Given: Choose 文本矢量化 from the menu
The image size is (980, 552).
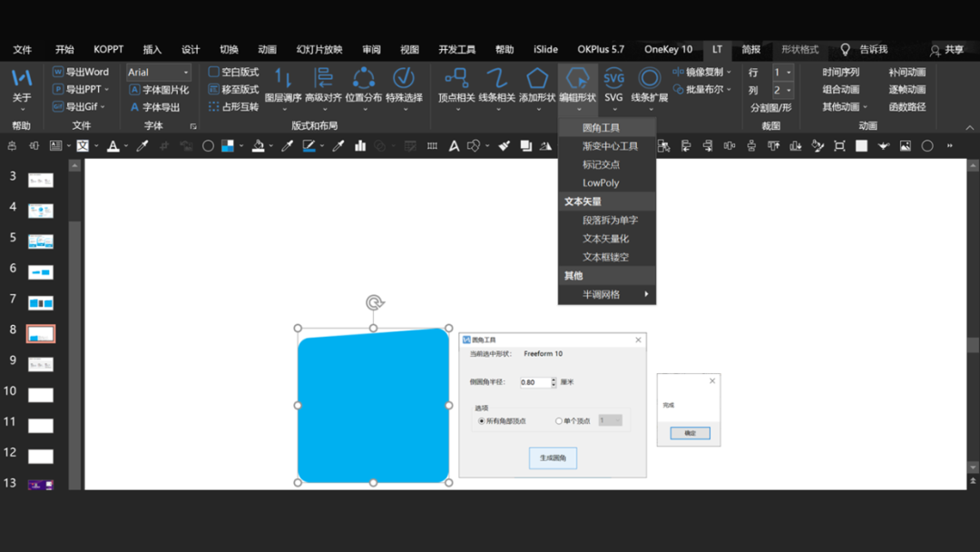Looking at the screenshot, I should pyautogui.click(x=607, y=238).
